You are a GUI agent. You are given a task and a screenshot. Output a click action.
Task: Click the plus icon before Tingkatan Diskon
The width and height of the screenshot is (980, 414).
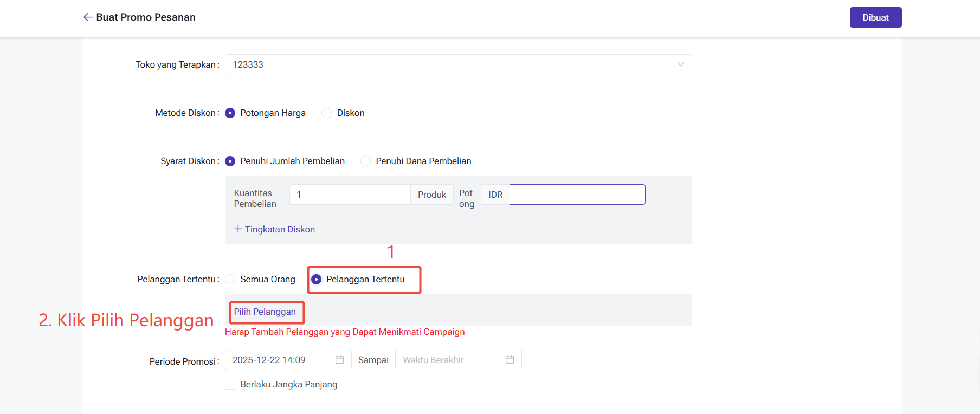click(x=238, y=229)
